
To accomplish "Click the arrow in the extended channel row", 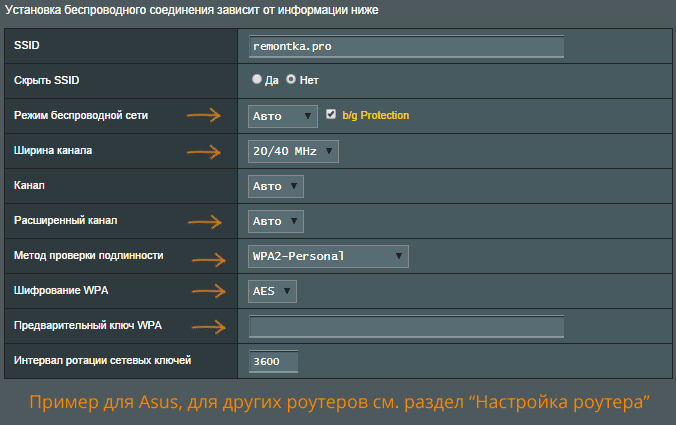I will click(x=204, y=221).
